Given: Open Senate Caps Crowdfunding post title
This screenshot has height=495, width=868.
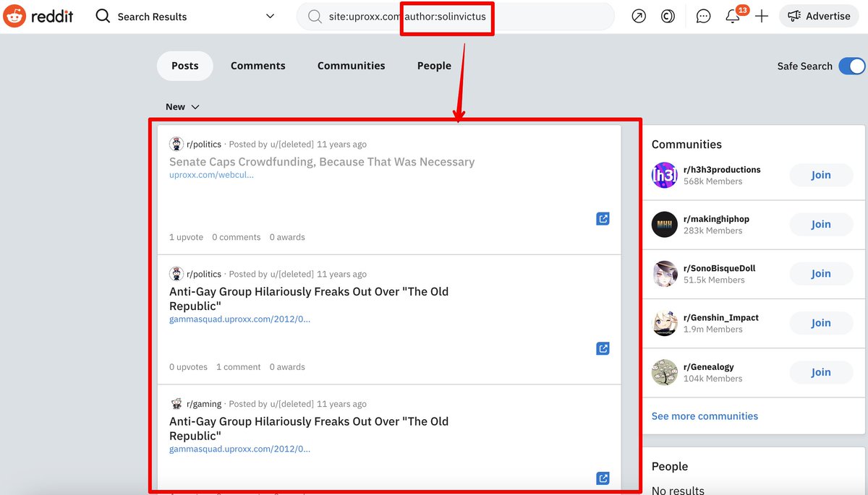Looking at the screenshot, I should pyautogui.click(x=322, y=162).
